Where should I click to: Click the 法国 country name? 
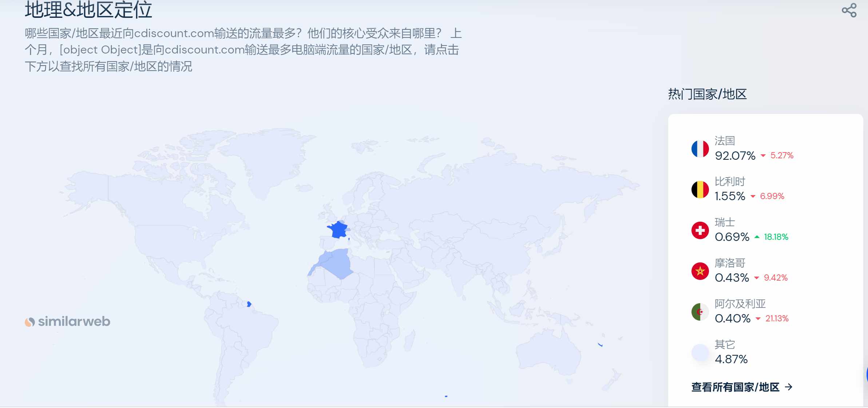(x=725, y=141)
